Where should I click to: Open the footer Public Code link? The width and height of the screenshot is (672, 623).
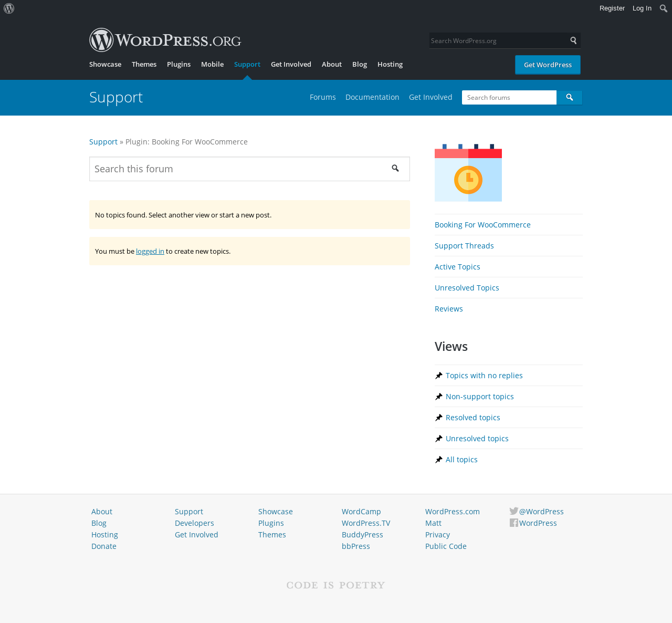click(x=446, y=546)
